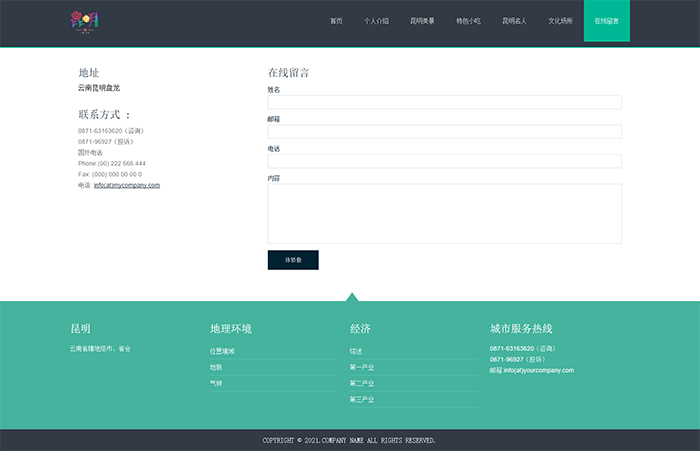Viewport: 700px width, 451px height.
Task: Focus the 姓名 name input field
Action: (444, 102)
